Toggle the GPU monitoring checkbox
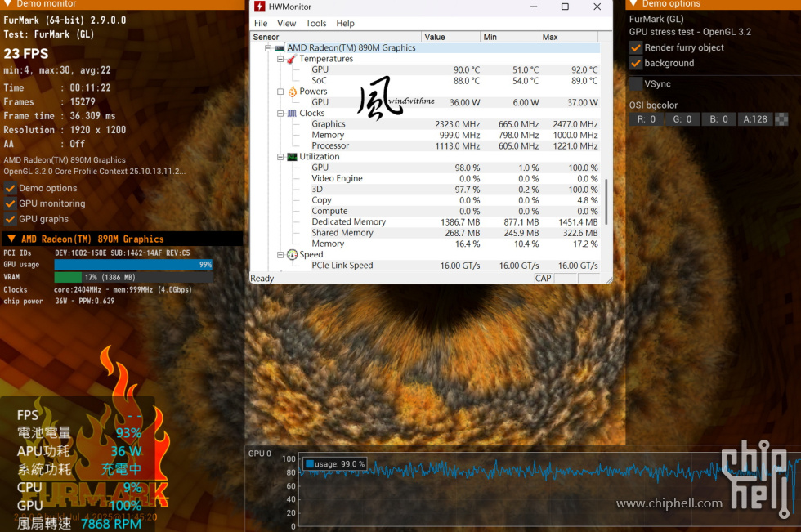 (x=11, y=203)
